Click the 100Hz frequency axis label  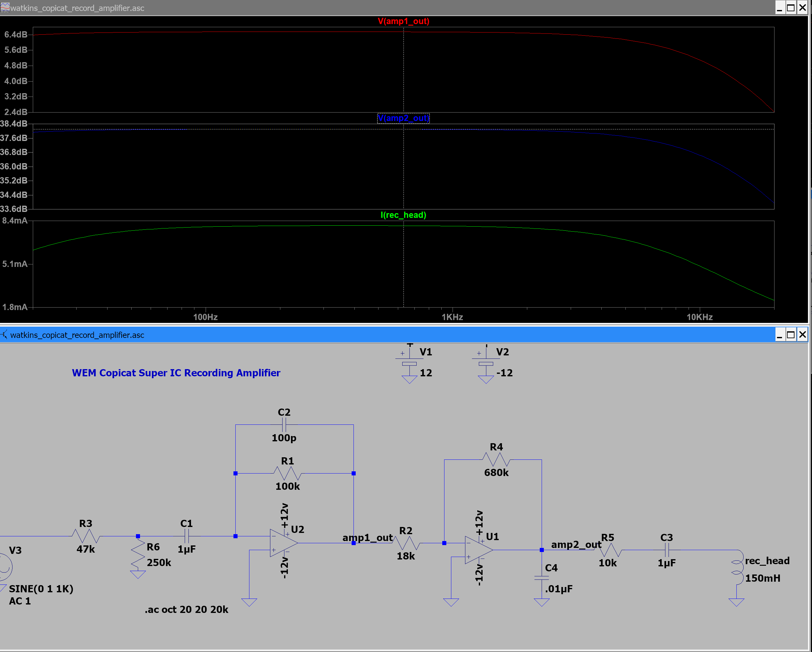(205, 317)
